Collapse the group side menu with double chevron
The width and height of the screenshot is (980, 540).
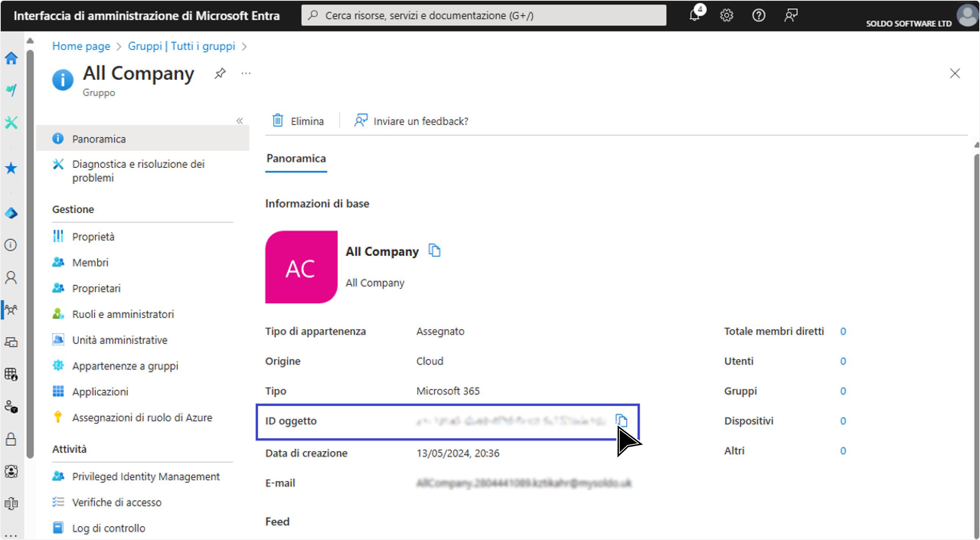tap(240, 121)
